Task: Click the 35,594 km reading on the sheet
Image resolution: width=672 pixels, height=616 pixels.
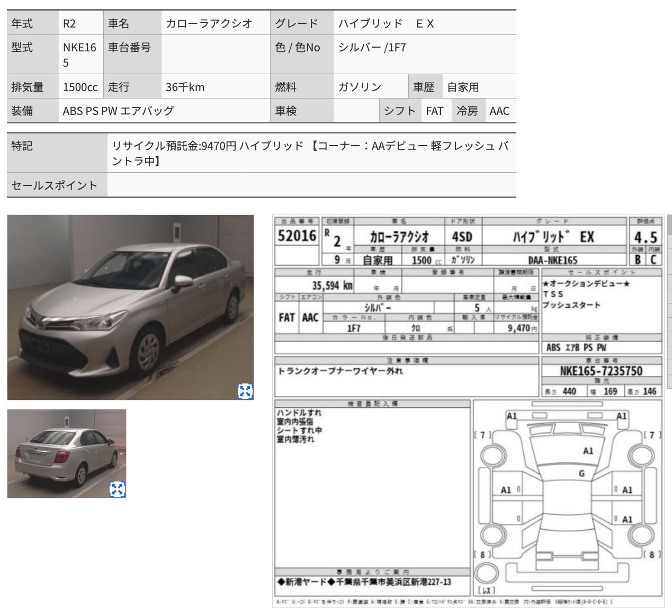Action: point(332,285)
